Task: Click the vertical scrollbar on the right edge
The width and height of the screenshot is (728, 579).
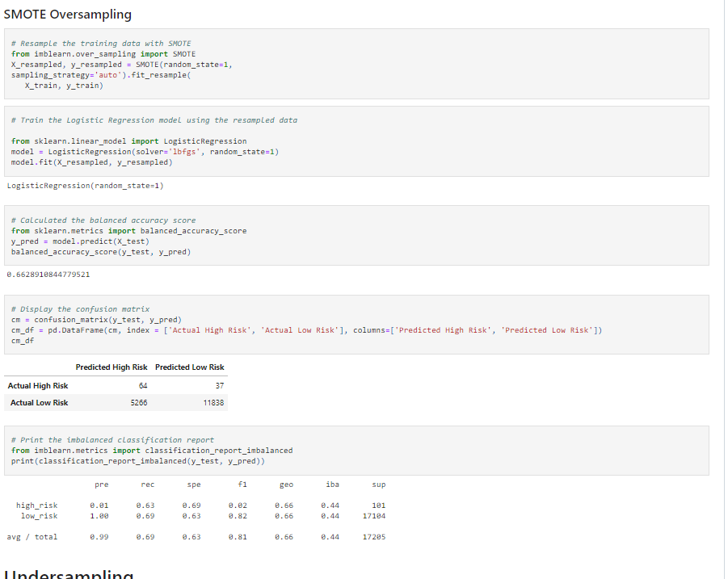Action: [x=726, y=289]
